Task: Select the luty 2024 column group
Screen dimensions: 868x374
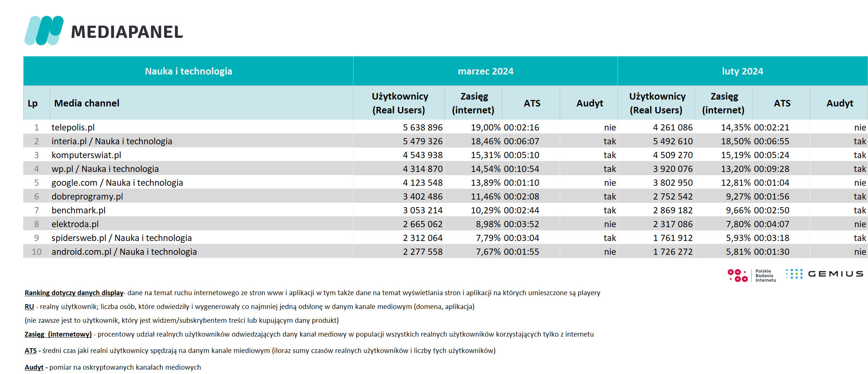Action: pos(743,71)
